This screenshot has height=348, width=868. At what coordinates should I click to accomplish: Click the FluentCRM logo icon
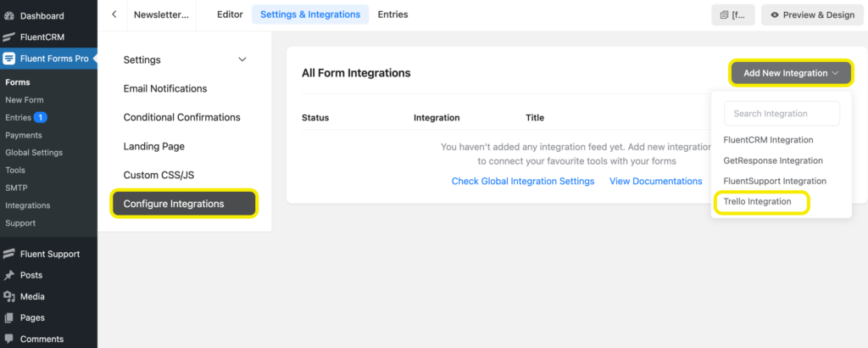pos(8,37)
